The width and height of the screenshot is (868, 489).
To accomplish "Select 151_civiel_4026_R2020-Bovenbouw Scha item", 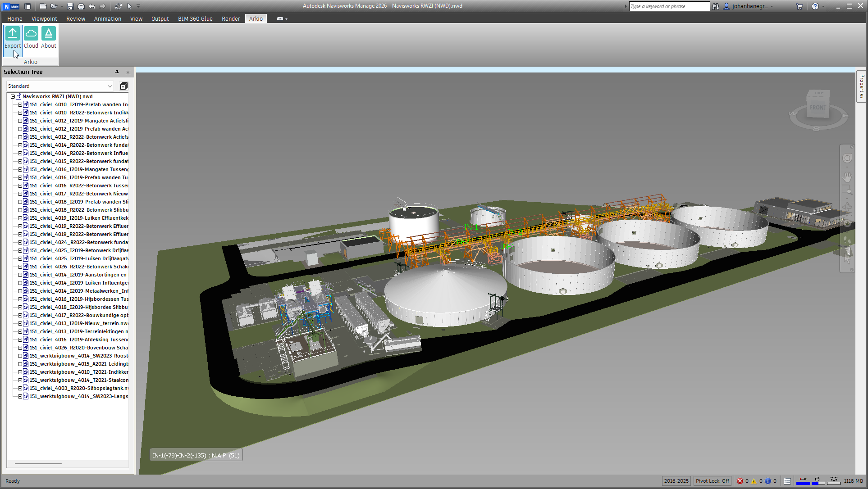I will 79,348.
